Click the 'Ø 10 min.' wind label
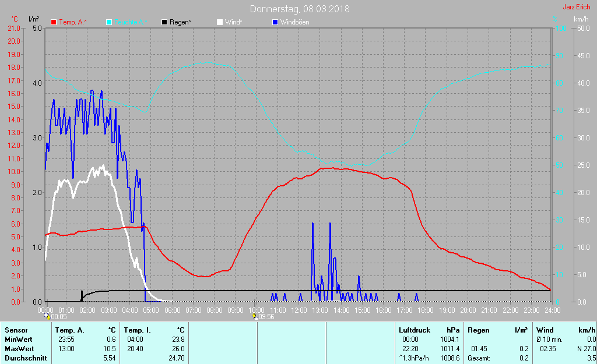The width and height of the screenshot is (597, 364). tap(549, 340)
